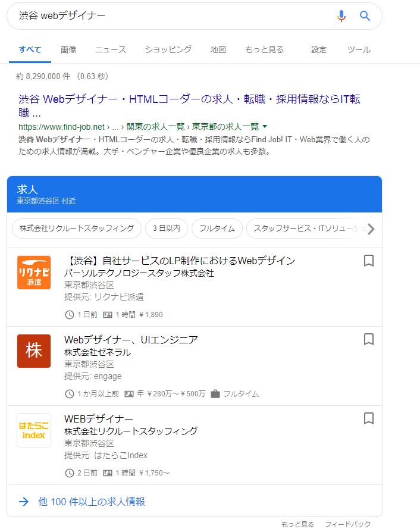This screenshot has width=420, height=532.
Task: Bookmark the 【渋谷】自社サービスのLP制作 job
Action: [x=368, y=261]
